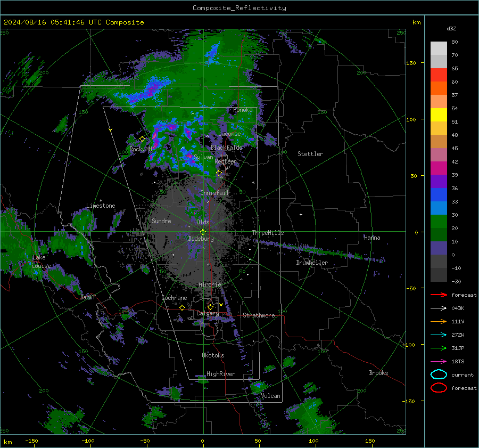This screenshot has width=479, height=448.
Task: Click the Vulcan town label
Action: coord(270,396)
